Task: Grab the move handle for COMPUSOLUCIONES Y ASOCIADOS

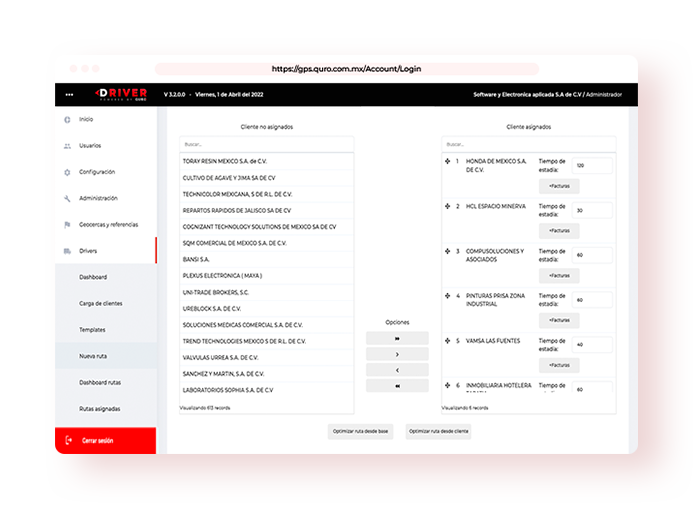Action: [447, 251]
